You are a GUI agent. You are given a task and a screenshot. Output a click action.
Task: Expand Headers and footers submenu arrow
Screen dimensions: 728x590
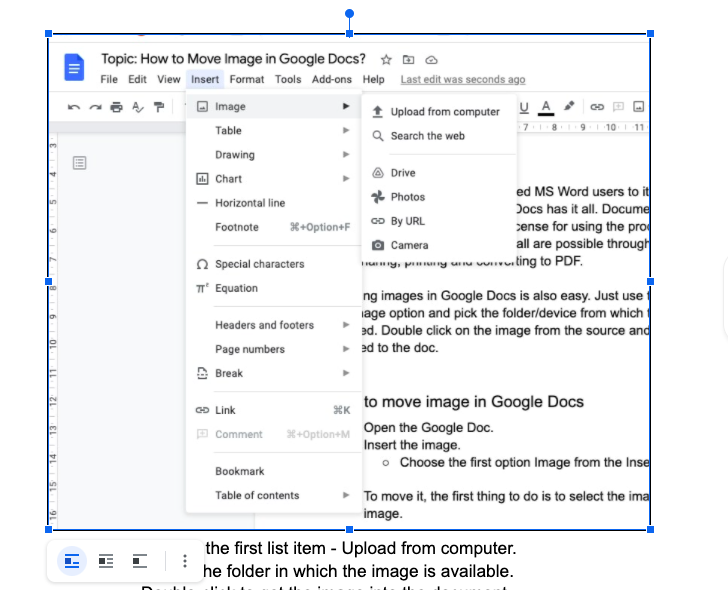(x=346, y=325)
